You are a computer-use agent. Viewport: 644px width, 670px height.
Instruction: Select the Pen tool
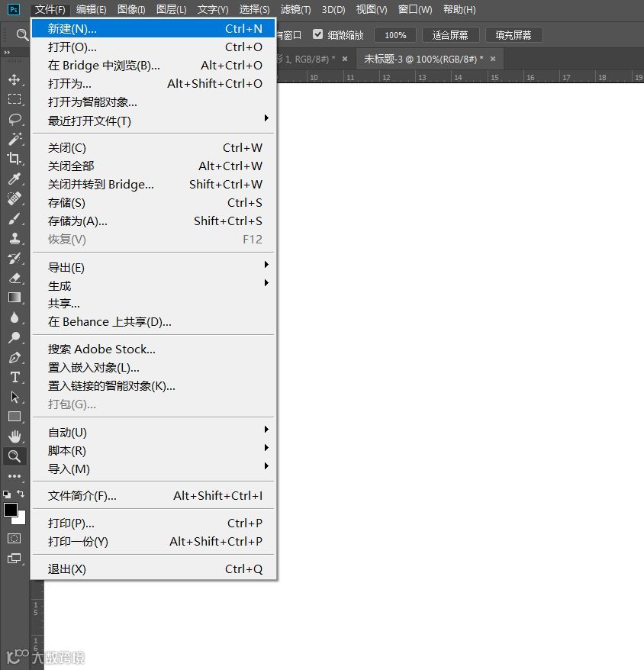14,357
